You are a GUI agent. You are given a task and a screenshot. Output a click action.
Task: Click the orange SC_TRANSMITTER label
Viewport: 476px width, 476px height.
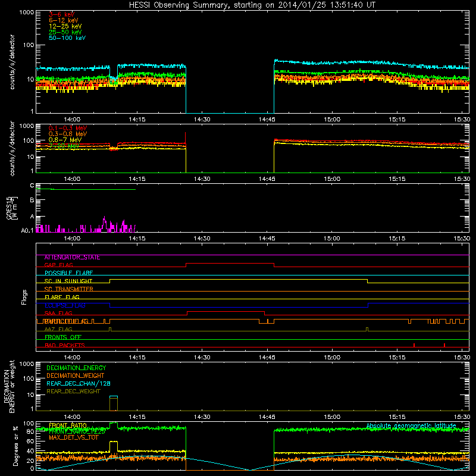(68, 289)
